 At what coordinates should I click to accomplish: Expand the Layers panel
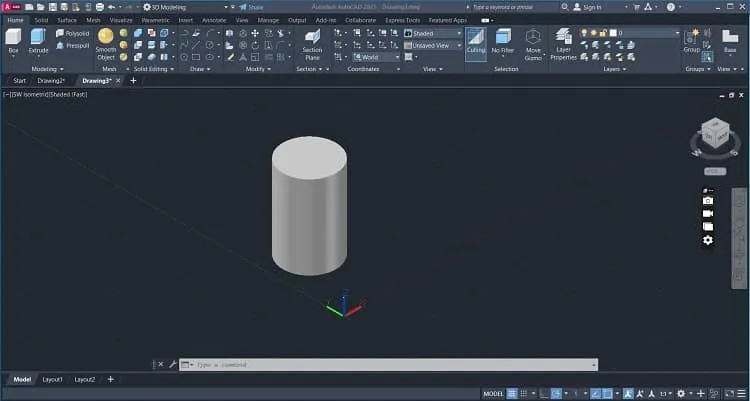[x=615, y=69]
